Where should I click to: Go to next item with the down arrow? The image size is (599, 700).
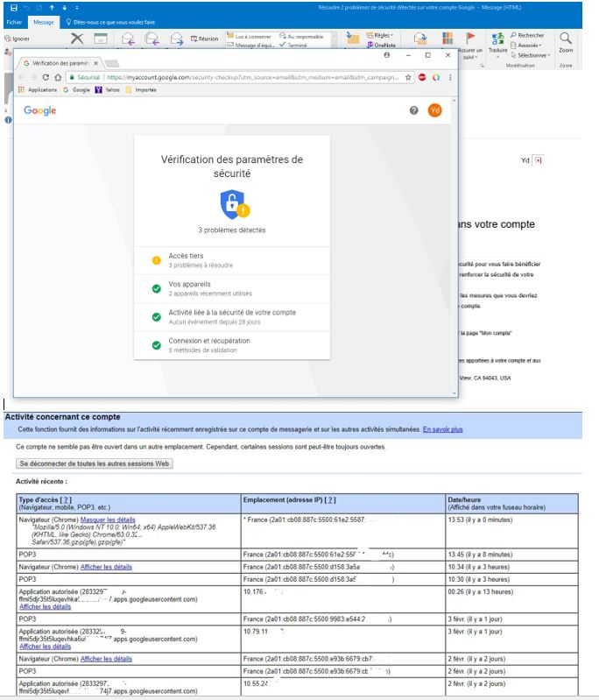point(64,8)
